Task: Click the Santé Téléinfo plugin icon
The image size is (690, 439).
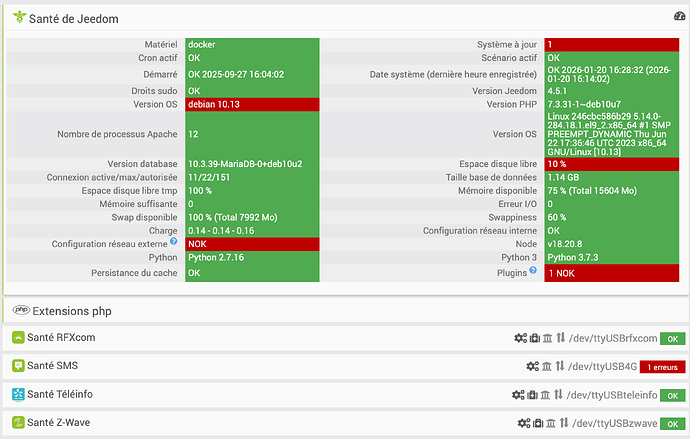Action: [18, 395]
